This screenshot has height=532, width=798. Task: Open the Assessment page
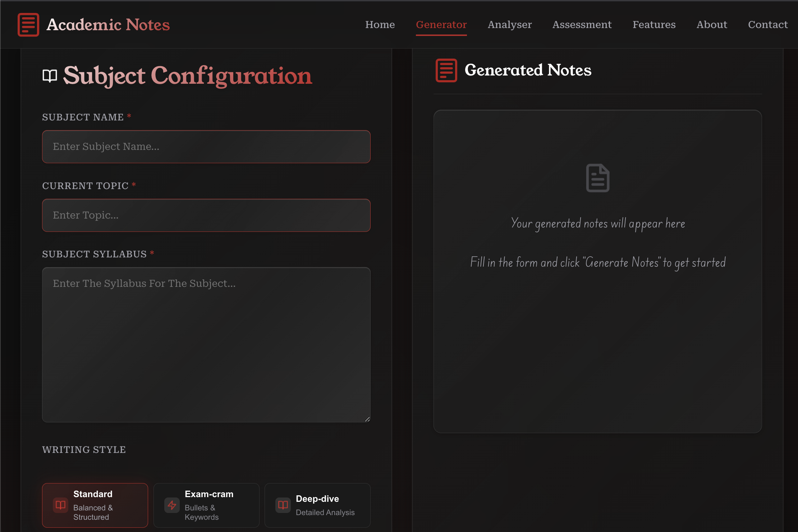582,25
